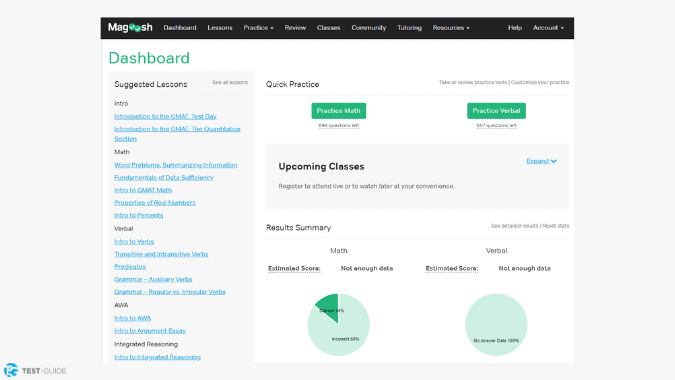Click Verbal Estimated Score label

tap(452, 268)
